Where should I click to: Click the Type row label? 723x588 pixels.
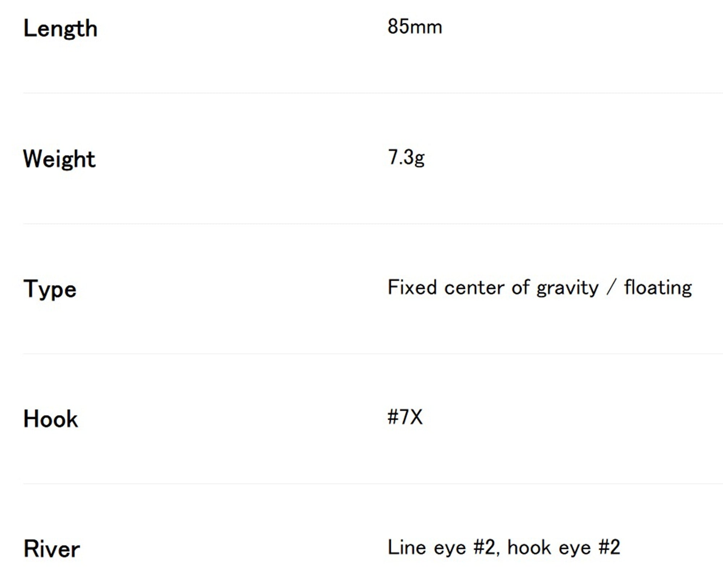click(x=50, y=289)
